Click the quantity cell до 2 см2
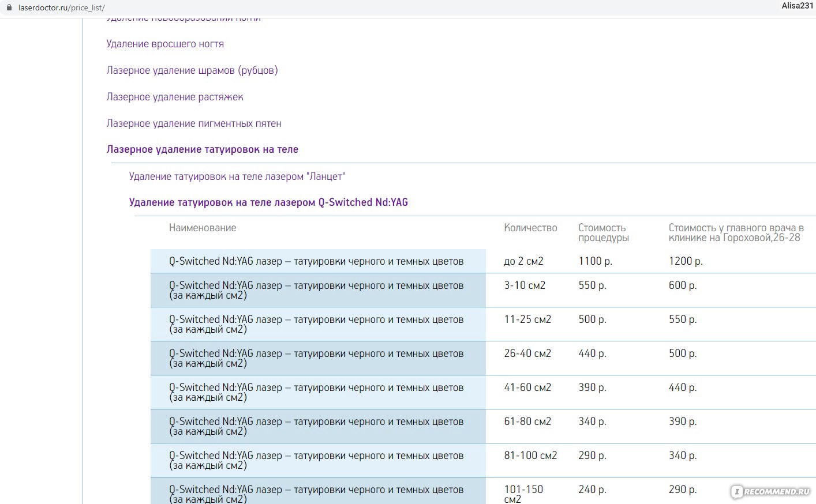The width and height of the screenshot is (816, 504). tap(523, 261)
